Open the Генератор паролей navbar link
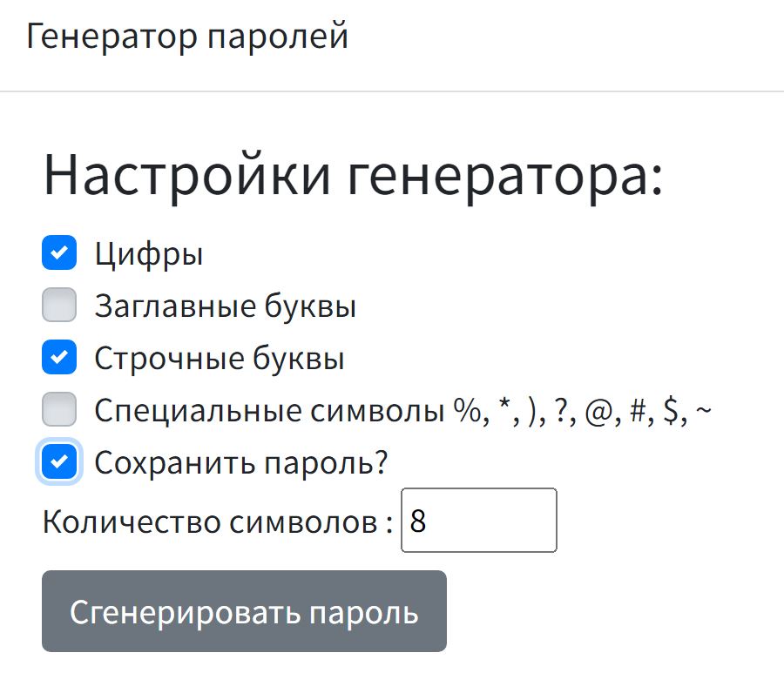Screen dimensions: 784x693 [187, 37]
